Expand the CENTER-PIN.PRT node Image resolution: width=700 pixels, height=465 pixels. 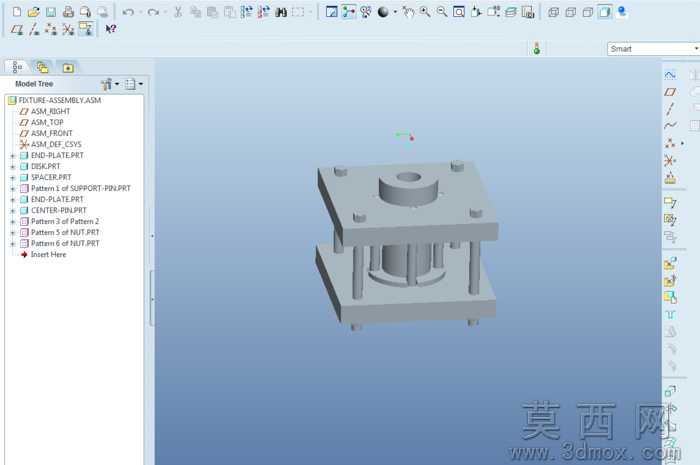[x=12, y=211]
